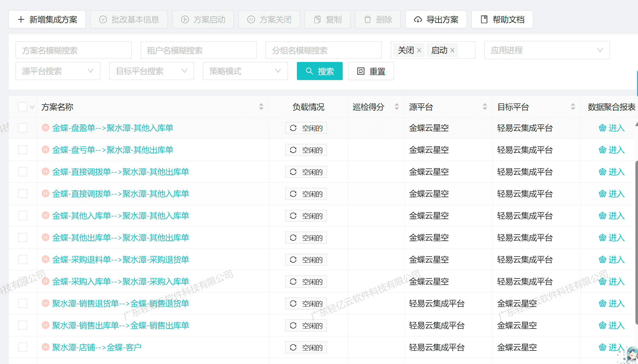This screenshot has width=638, height=364.
Task: Check the row 金蝶-直接调拨单-->聚水潭-其他出库单
Action: (x=23, y=172)
